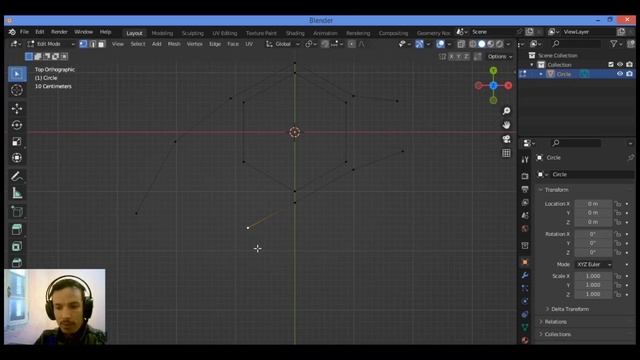Enable edge select mode
This screenshot has height=360, width=640.
click(93, 44)
